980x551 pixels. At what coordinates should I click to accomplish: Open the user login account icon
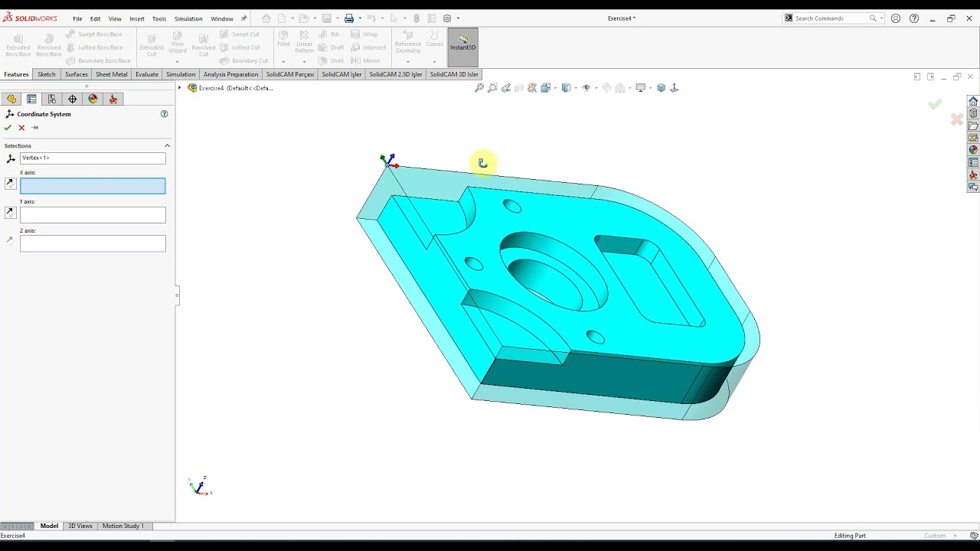(896, 18)
